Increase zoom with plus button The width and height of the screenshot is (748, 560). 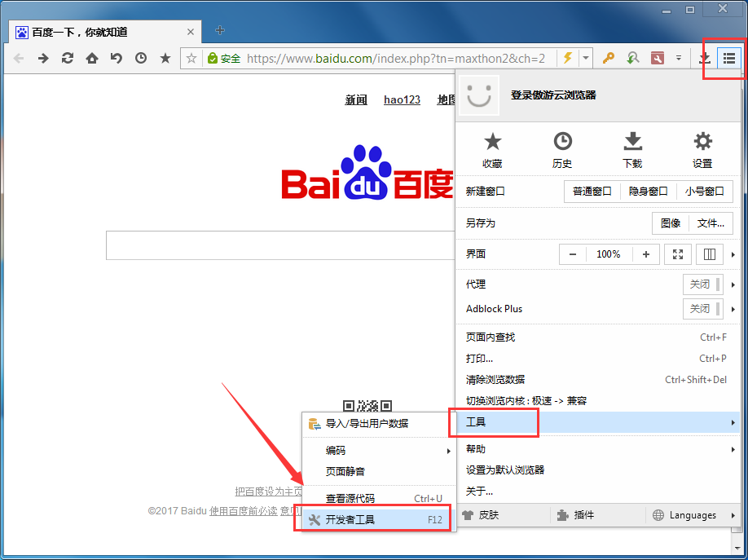(x=646, y=254)
